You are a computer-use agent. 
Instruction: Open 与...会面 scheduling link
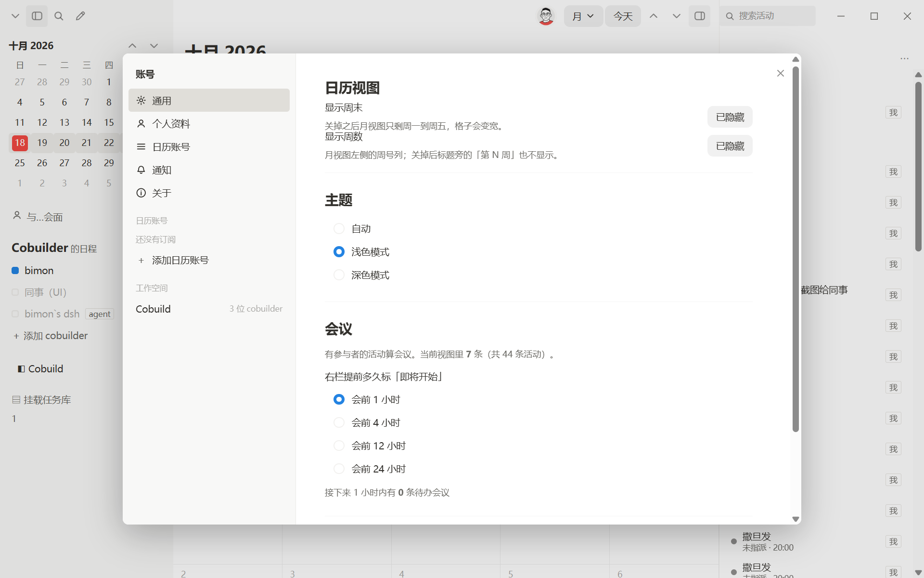coord(45,217)
